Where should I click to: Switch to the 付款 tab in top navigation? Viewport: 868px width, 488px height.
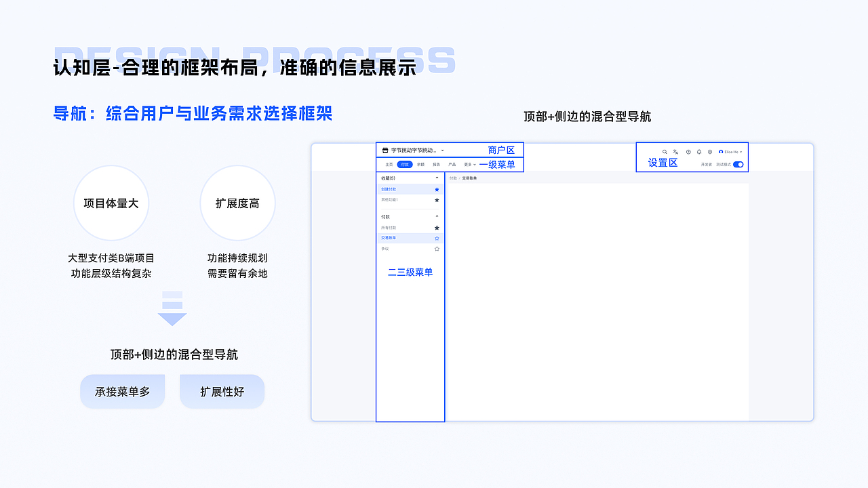pyautogui.click(x=405, y=164)
